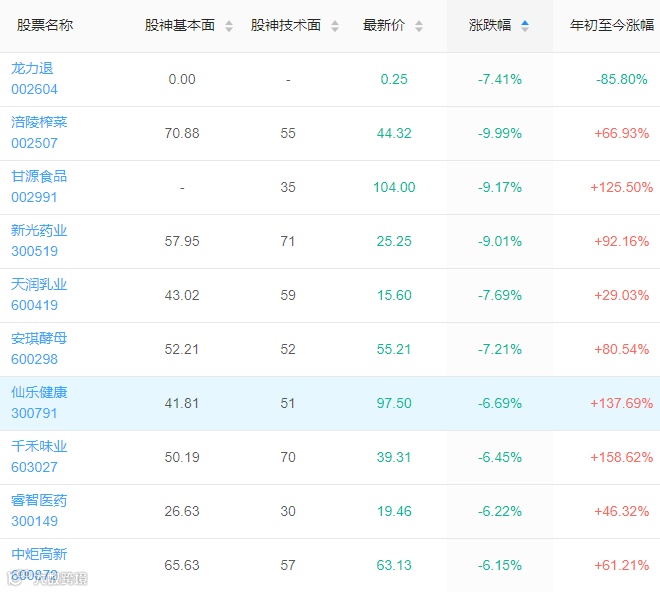This screenshot has width=660, height=592.
Task: Select 新光药业 latest price 25.25
Action: (394, 241)
